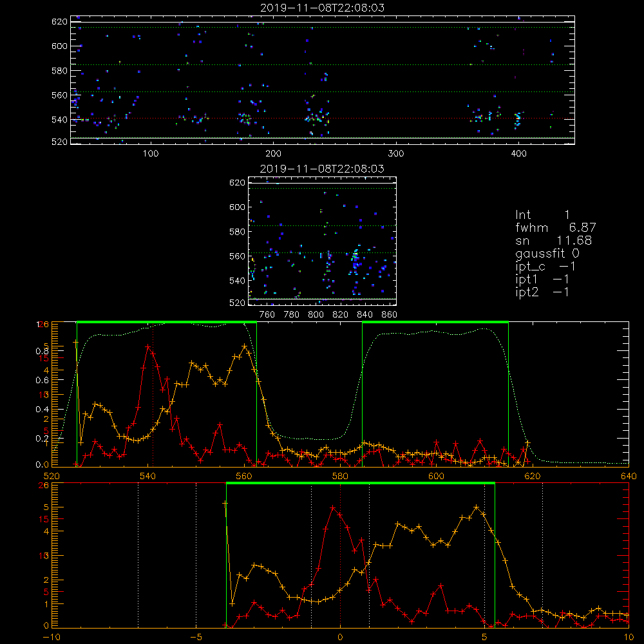
Task: Click x-axis label 640 on profile plot
Action: click(x=629, y=476)
